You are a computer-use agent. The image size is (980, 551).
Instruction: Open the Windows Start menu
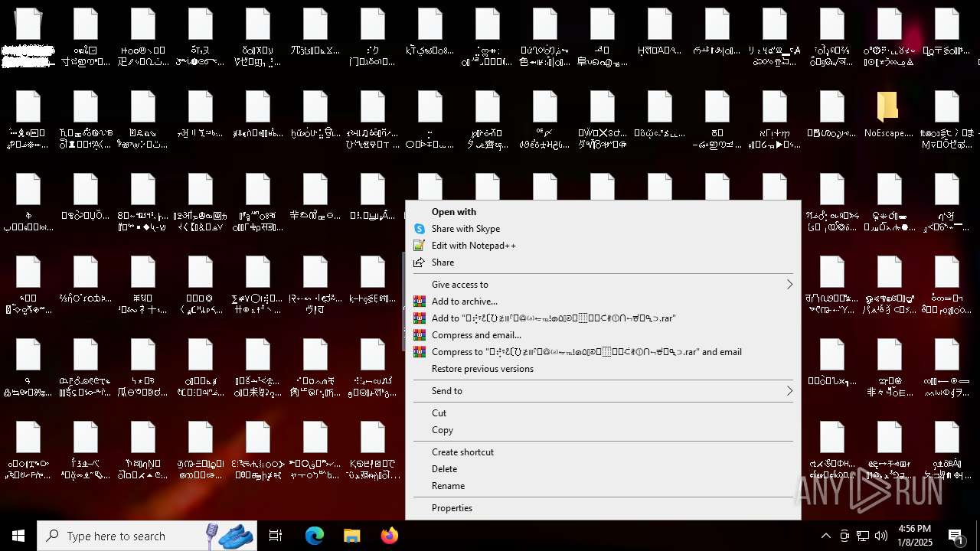click(18, 536)
